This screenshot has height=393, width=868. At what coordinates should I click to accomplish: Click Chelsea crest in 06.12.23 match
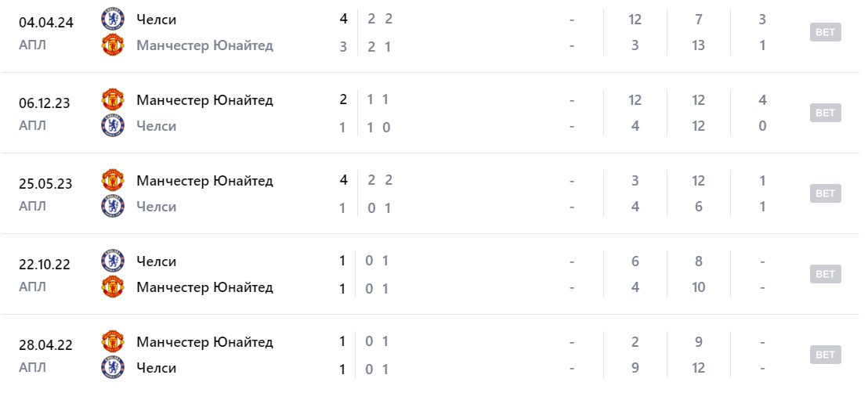tap(113, 126)
